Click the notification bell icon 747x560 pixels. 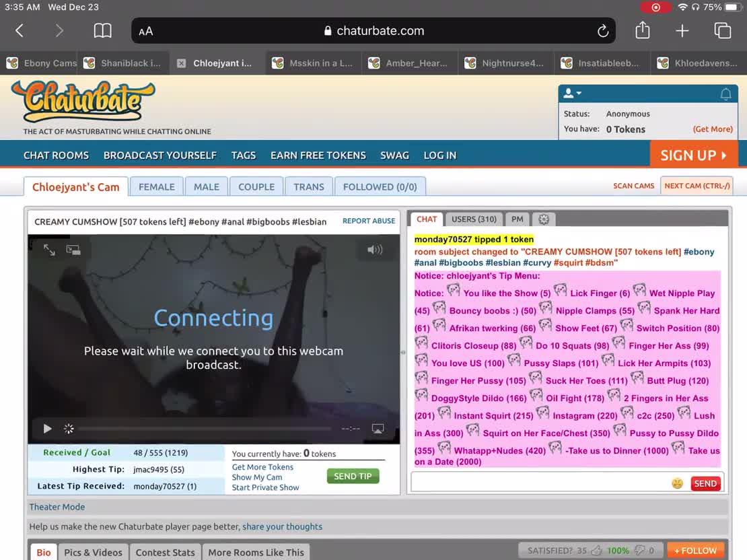725,94
